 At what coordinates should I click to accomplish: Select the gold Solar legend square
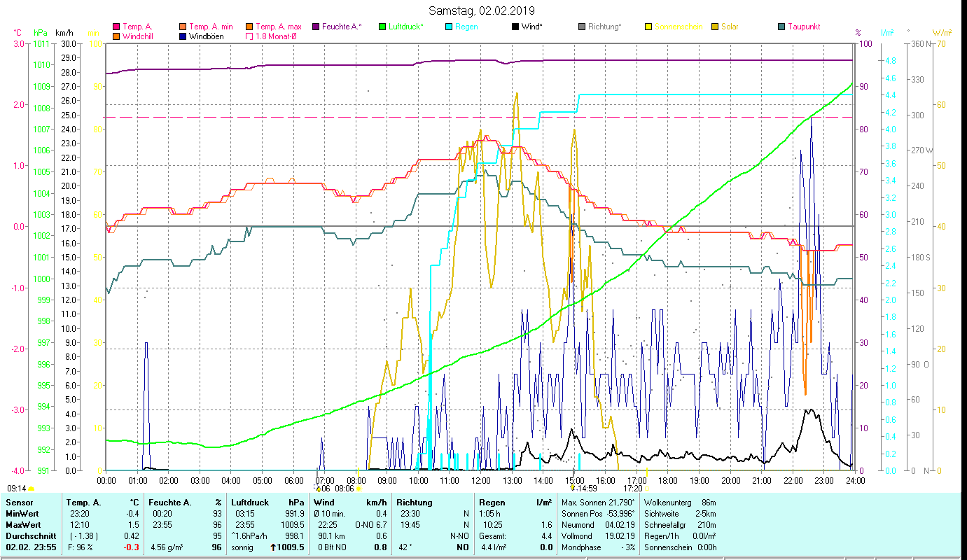[715, 27]
